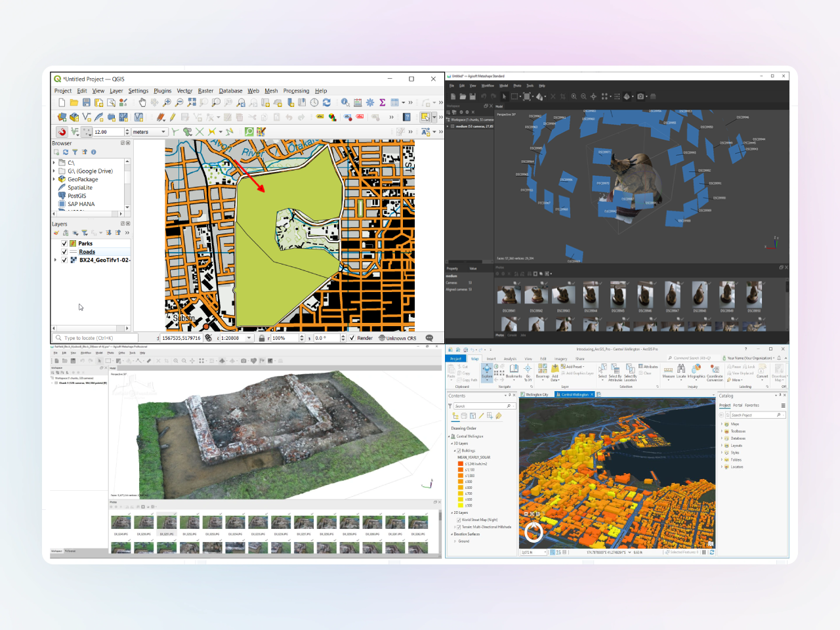The height and width of the screenshot is (630, 840).
Task: Toggle the Roads layer visibility checkbox
Action: coord(64,251)
